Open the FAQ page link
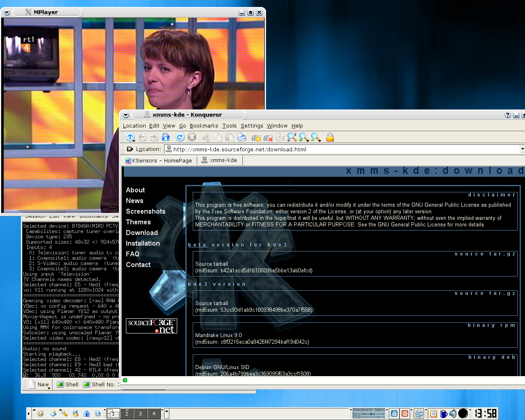525x420 pixels. pyautogui.click(x=132, y=254)
